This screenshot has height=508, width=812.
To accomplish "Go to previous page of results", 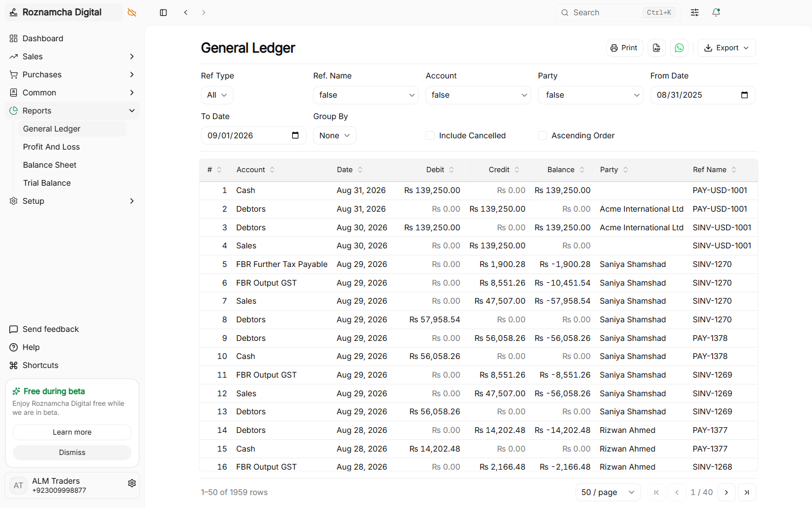I will tap(677, 492).
